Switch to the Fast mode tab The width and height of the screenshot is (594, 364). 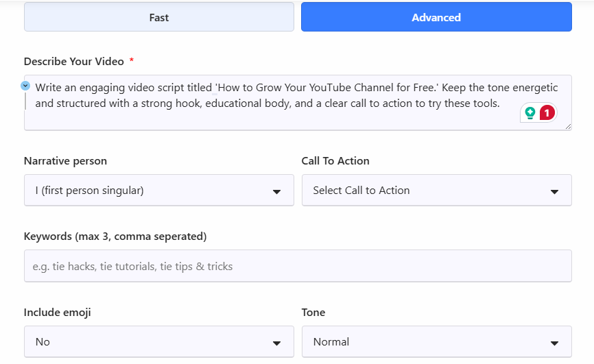click(x=159, y=17)
